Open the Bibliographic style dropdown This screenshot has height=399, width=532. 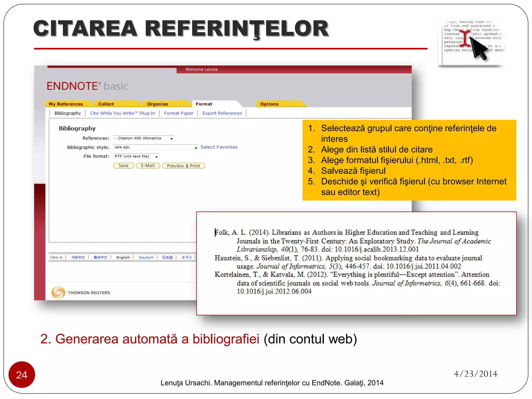coord(156,147)
